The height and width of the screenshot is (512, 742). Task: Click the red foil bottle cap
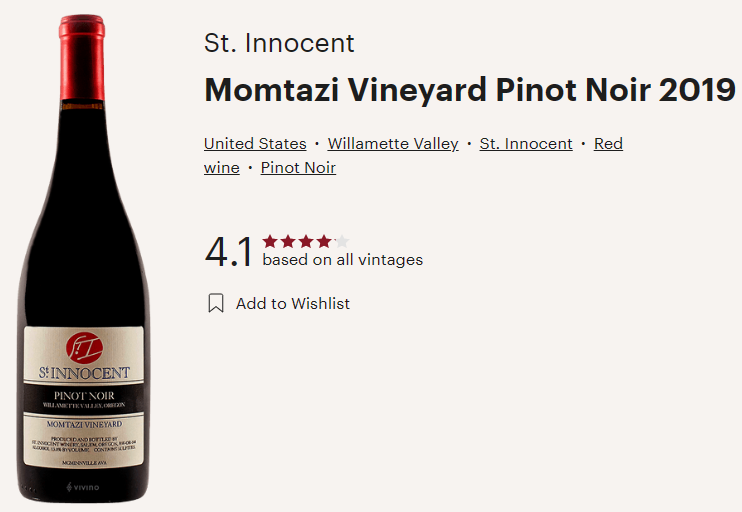tap(83, 45)
